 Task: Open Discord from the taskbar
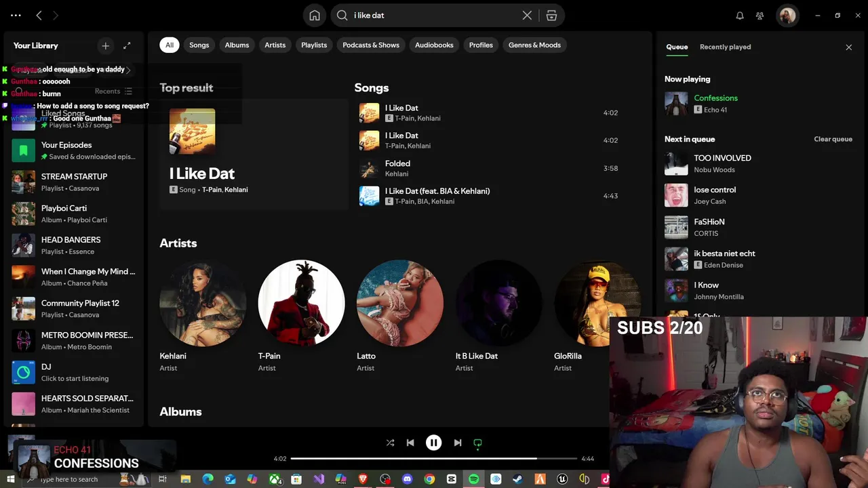408,479
